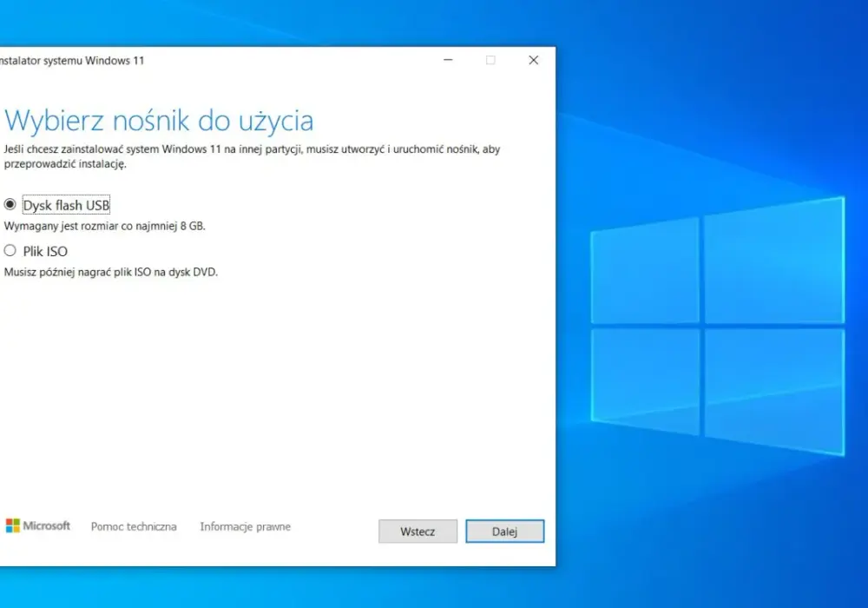Open the Pomoc techniczna link
Viewport: 868px width, 608px height.
134,526
